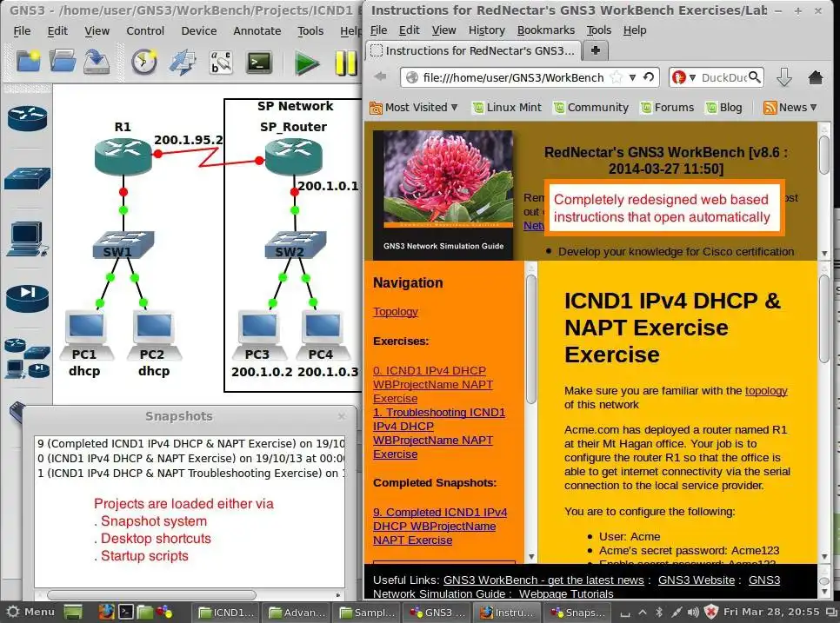Select snapshot 1 Troubleshooting Exercise row

(190, 474)
